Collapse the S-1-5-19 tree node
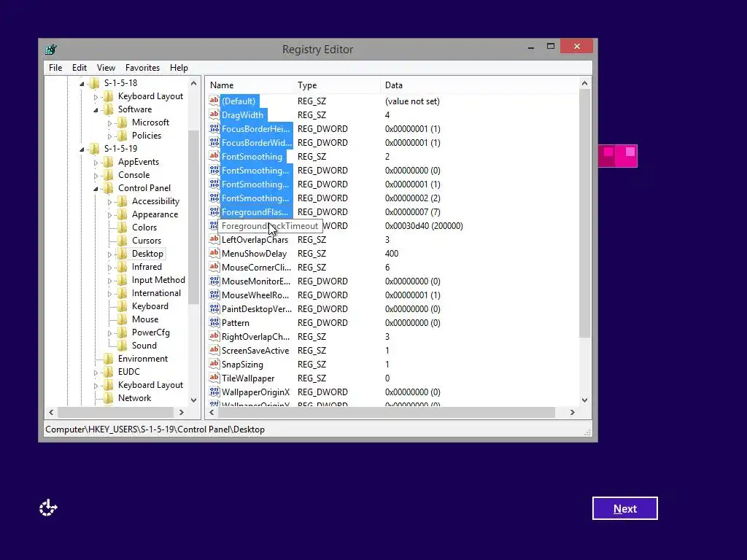This screenshot has width=747, height=560. pos(82,149)
